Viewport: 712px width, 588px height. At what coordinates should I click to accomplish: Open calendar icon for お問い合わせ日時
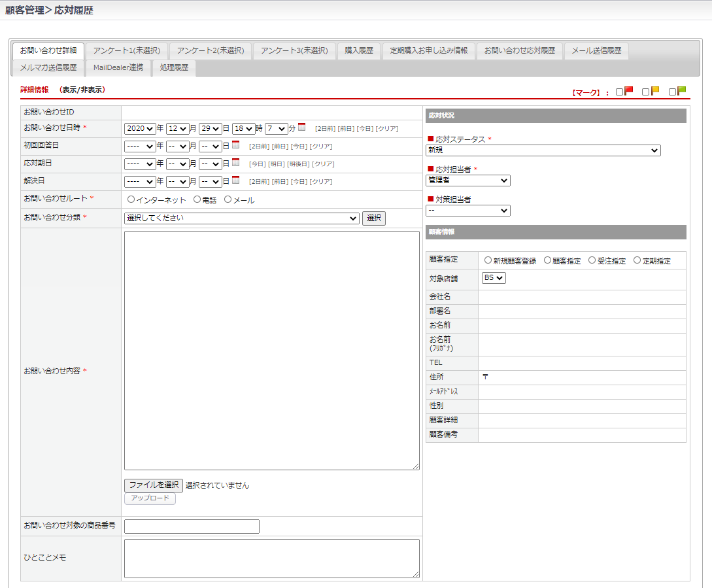302,128
